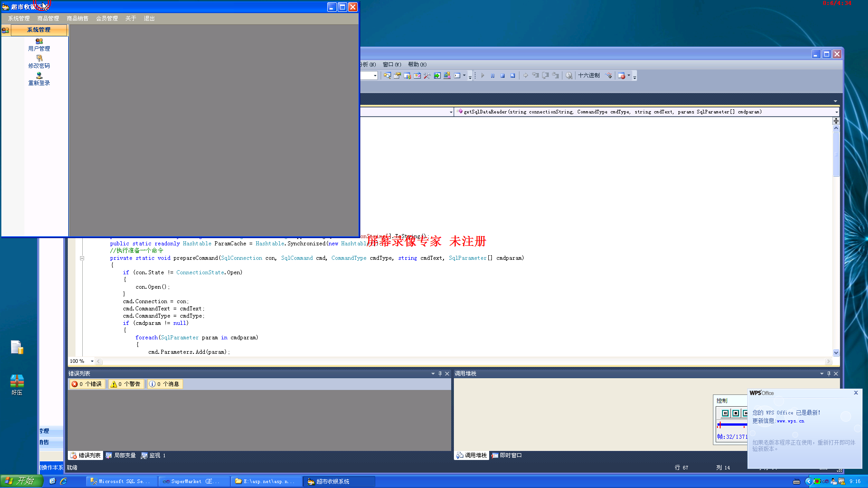Open 商品销售 menu in cashier app
The height and width of the screenshot is (488, 868).
(x=77, y=19)
